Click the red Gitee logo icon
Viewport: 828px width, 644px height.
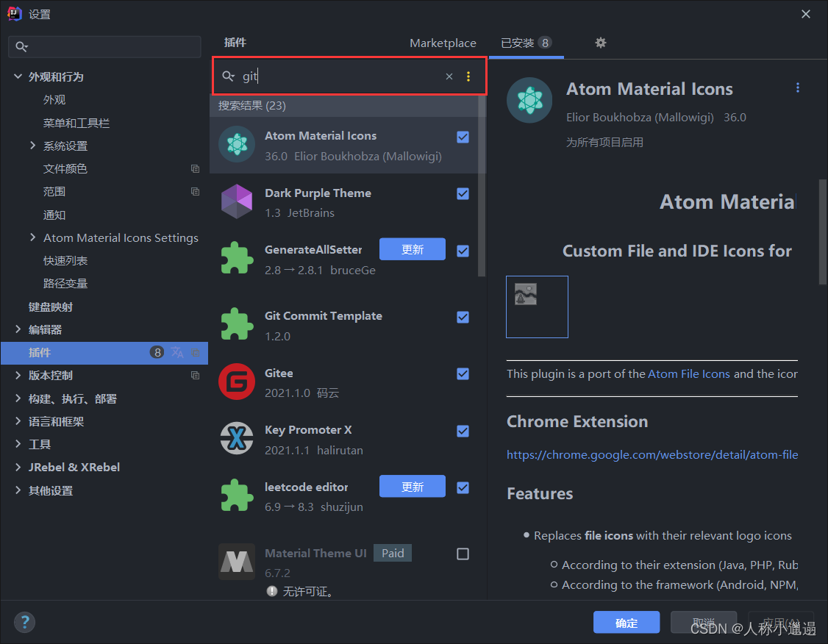(237, 381)
